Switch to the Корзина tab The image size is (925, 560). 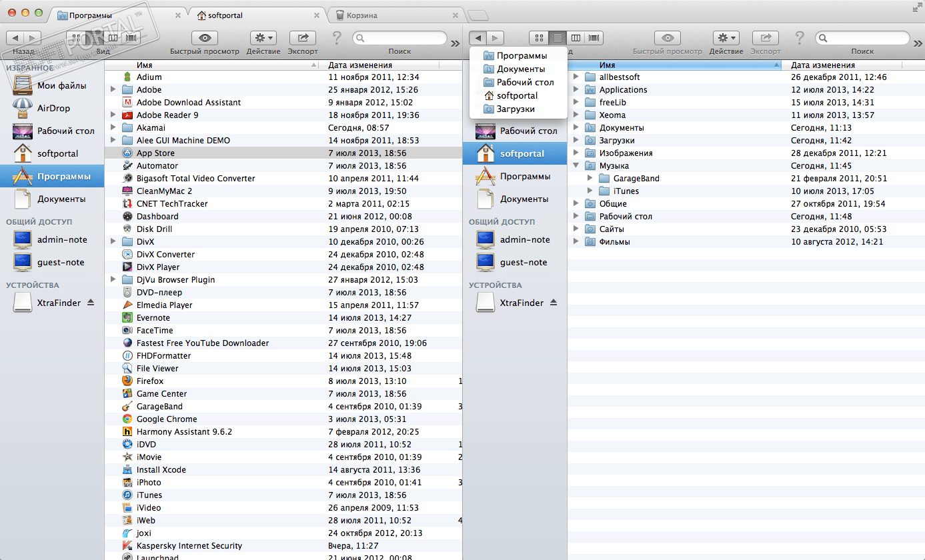tap(396, 15)
